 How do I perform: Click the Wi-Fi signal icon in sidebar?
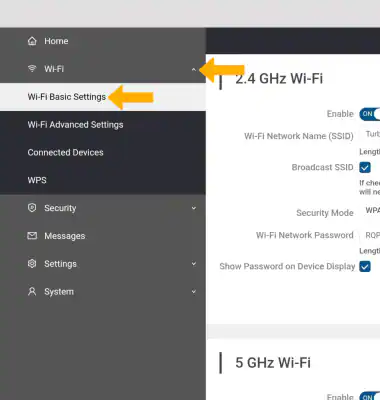point(32,69)
